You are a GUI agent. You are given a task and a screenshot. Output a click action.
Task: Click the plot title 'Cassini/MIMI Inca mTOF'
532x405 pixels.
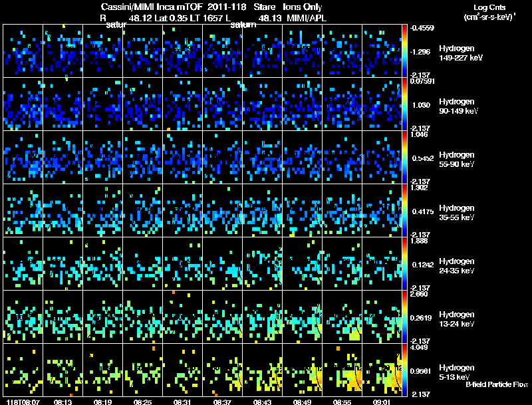(152, 7)
